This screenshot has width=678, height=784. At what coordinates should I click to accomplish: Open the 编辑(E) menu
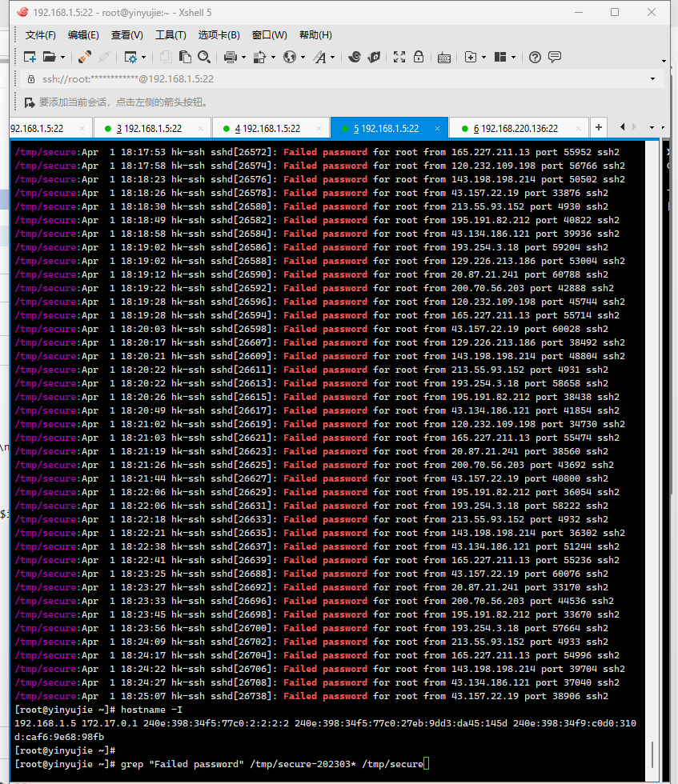tap(83, 35)
